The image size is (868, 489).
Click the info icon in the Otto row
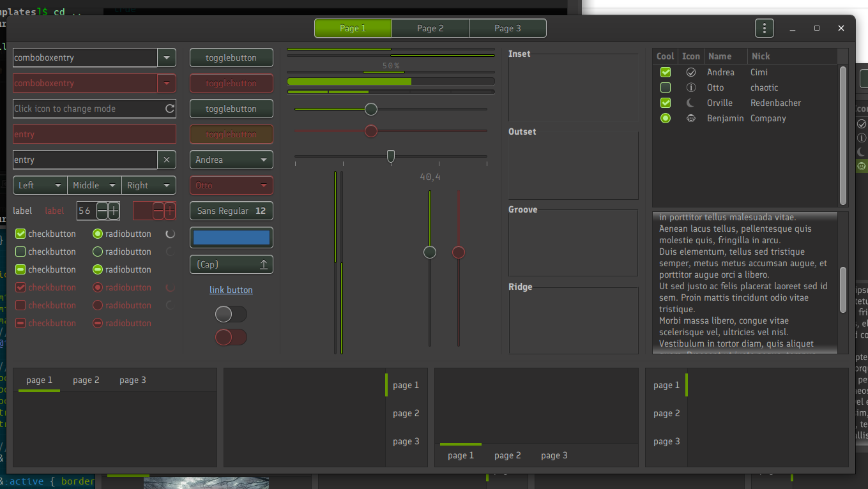pyautogui.click(x=690, y=87)
